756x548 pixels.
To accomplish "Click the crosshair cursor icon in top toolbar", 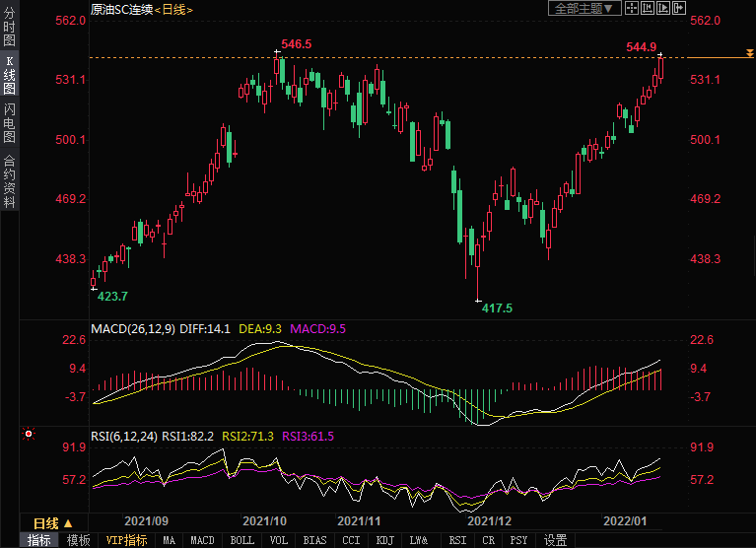I will coord(631,9).
